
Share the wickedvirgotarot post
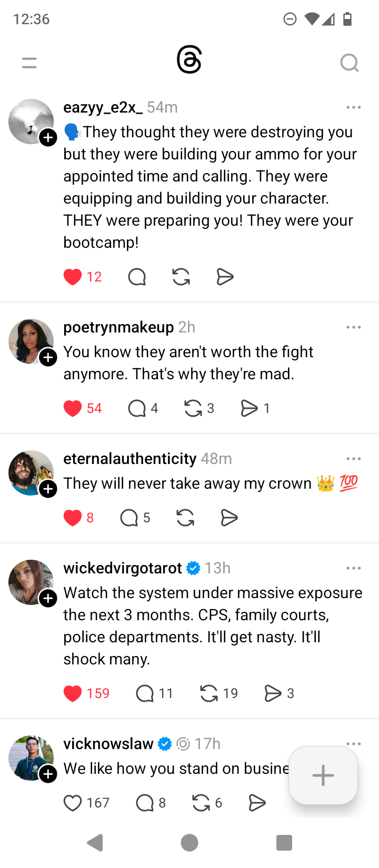(273, 693)
